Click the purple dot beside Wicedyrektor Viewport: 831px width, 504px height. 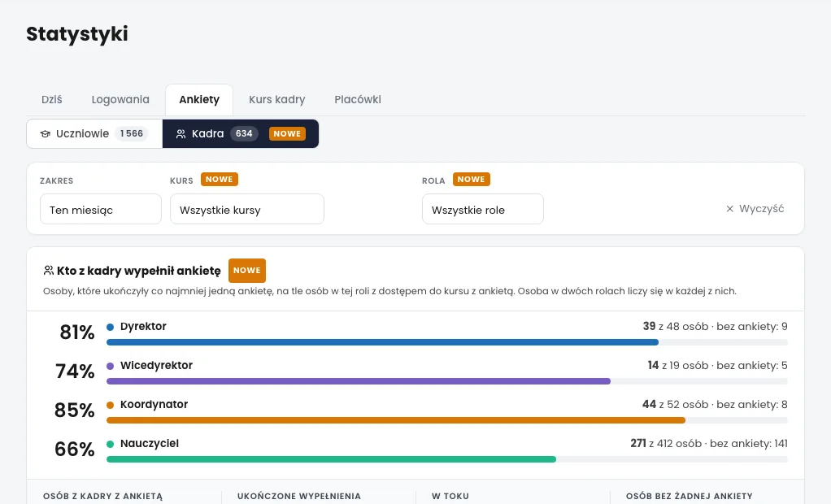[111, 366]
